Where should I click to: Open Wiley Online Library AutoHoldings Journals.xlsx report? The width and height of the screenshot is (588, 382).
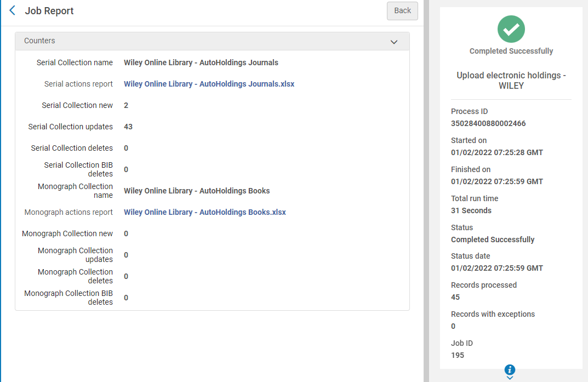click(x=209, y=84)
